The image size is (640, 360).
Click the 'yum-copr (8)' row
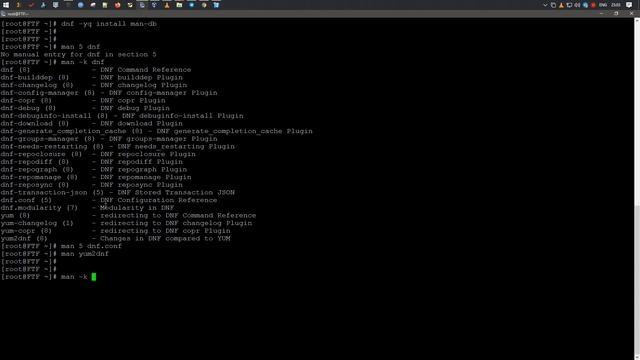pyautogui.click(x=116, y=231)
